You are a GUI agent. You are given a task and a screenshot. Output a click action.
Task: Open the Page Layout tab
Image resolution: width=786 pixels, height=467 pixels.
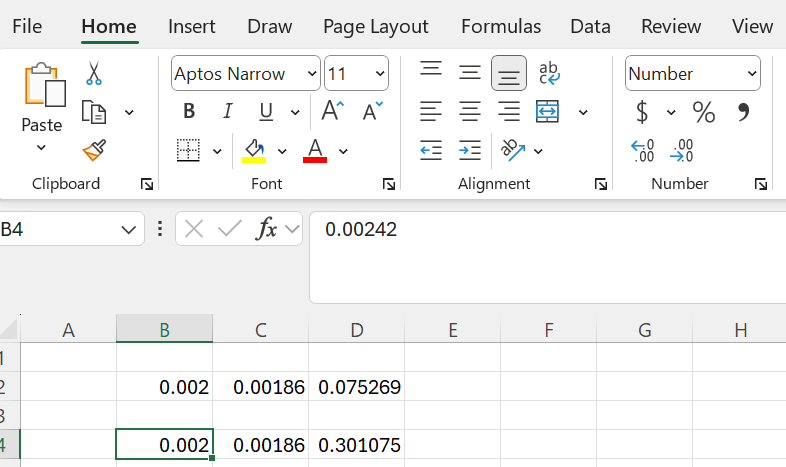pos(375,27)
